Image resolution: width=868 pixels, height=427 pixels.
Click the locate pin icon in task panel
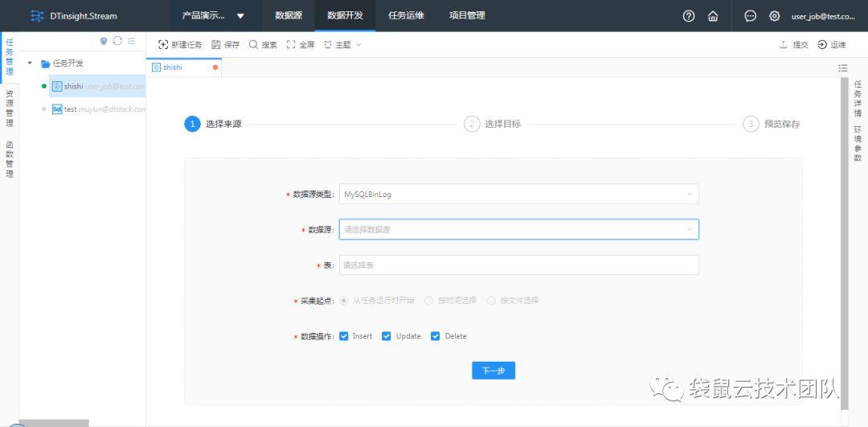pos(104,41)
